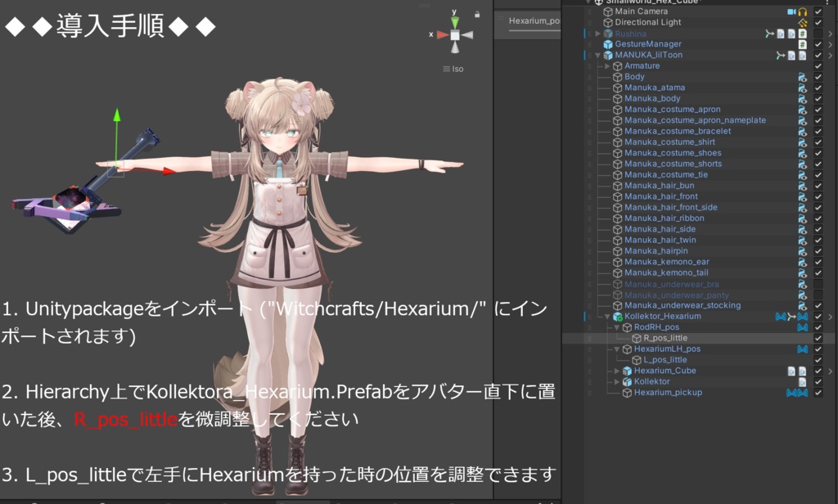The height and width of the screenshot is (504, 838).
Task: Collapse the RodRH_pos tree item
Action: (x=616, y=328)
